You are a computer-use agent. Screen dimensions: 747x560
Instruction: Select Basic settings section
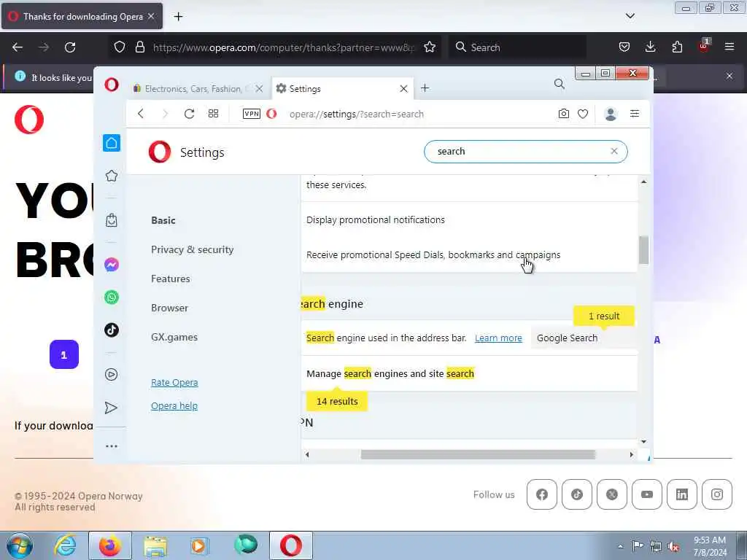[163, 220]
